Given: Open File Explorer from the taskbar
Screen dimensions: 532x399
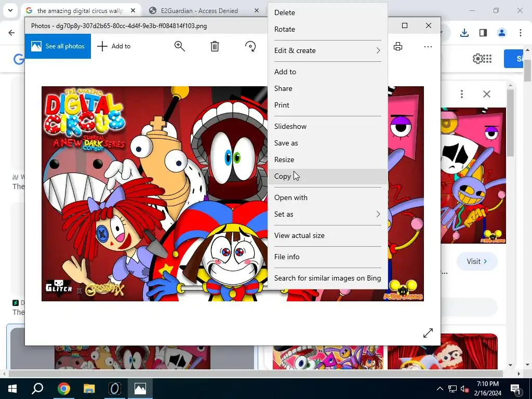Looking at the screenshot, I should click(x=89, y=389).
